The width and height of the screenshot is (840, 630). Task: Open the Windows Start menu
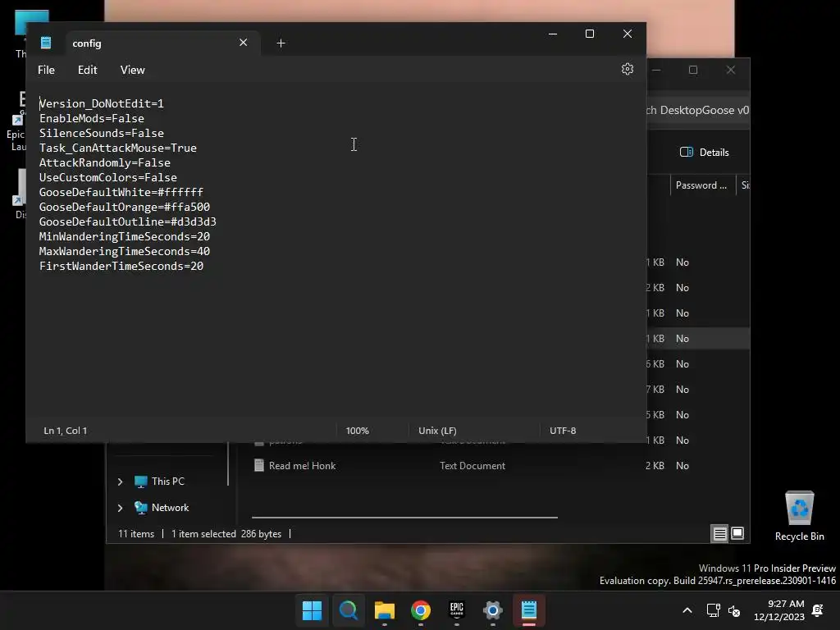[312, 610]
